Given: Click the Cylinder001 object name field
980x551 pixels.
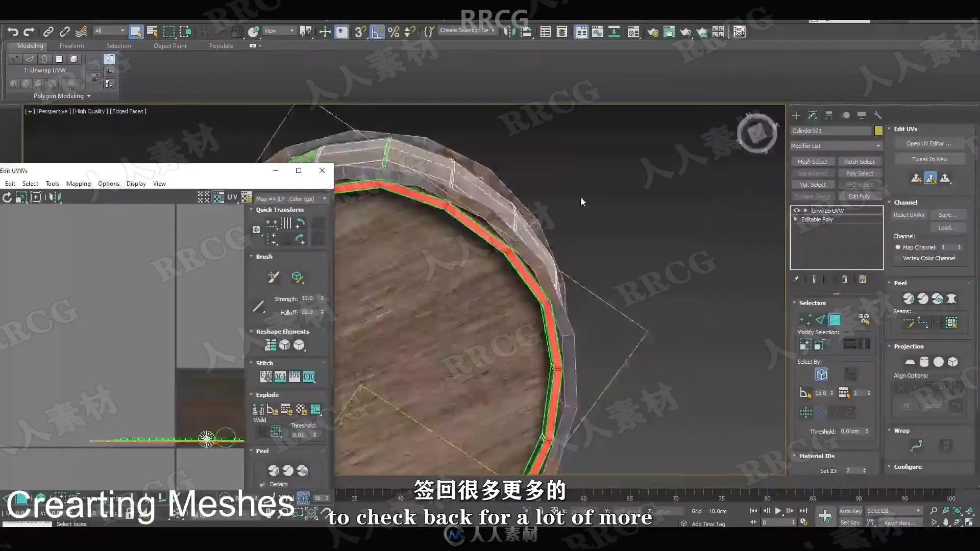Looking at the screenshot, I should click(831, 131).
